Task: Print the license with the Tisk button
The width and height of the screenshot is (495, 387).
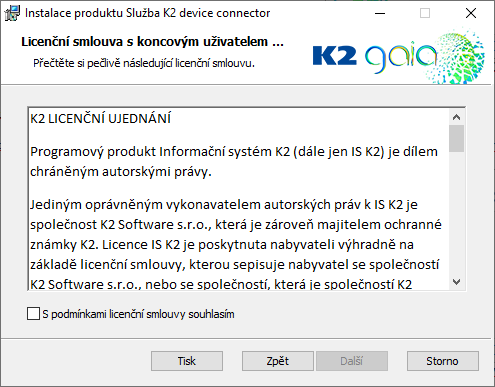Action: tap(187, 361)
